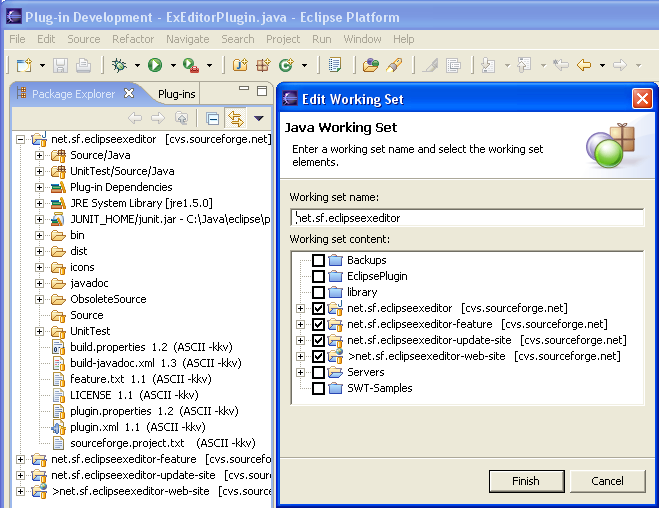The width and height of the screenshot is (659, 508).
Task: Click the Print toolbar icon
Action: click(x=83, y=65)
